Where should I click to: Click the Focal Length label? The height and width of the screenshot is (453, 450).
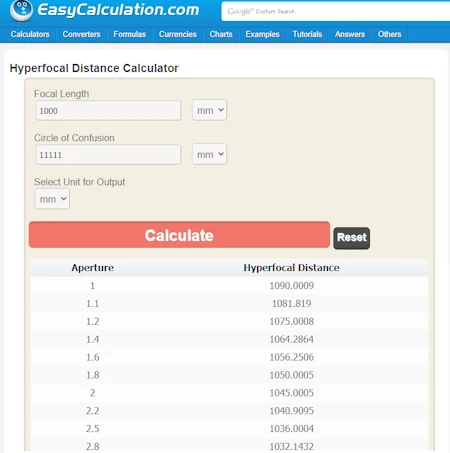pos(61,94)
